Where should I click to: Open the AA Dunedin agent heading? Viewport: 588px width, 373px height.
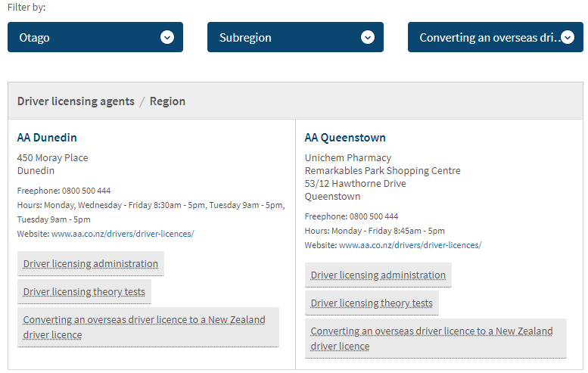(47, 138)
